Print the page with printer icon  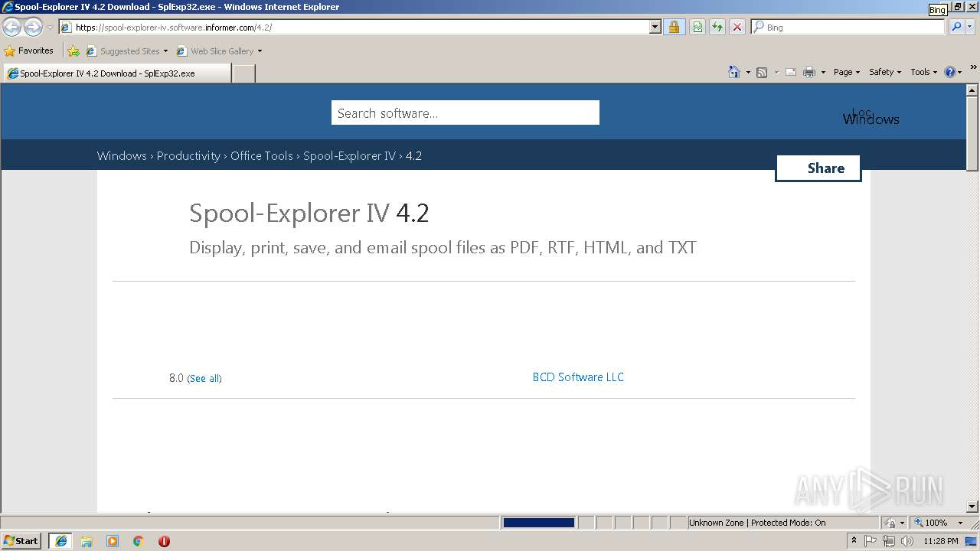pyautogui.click(x=809, y=72)
